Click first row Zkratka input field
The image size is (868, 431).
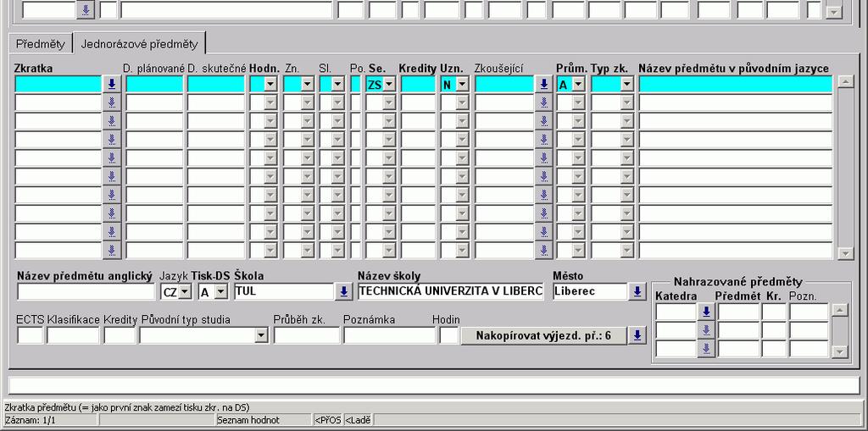tap(58, 84)
